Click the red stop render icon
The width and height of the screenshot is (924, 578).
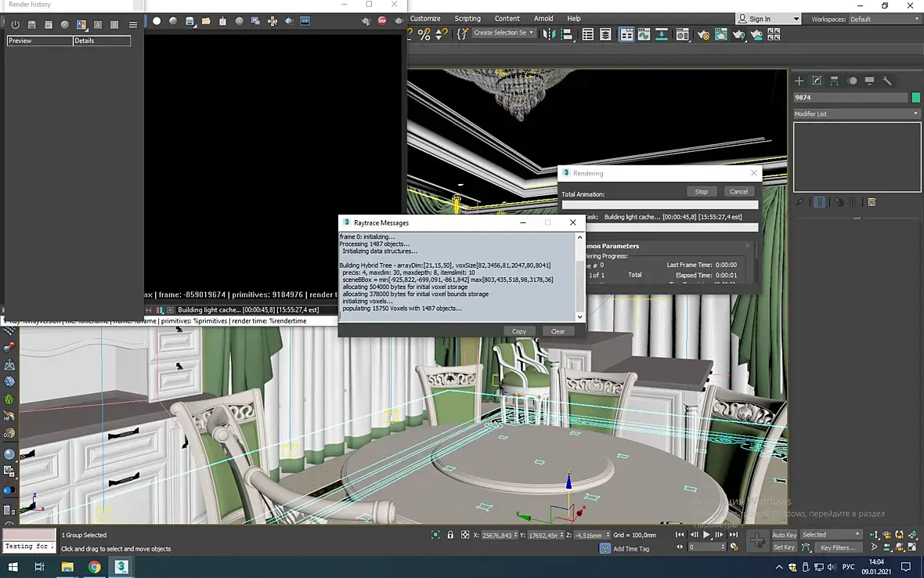pyautogui.click(x=382, y=21)
